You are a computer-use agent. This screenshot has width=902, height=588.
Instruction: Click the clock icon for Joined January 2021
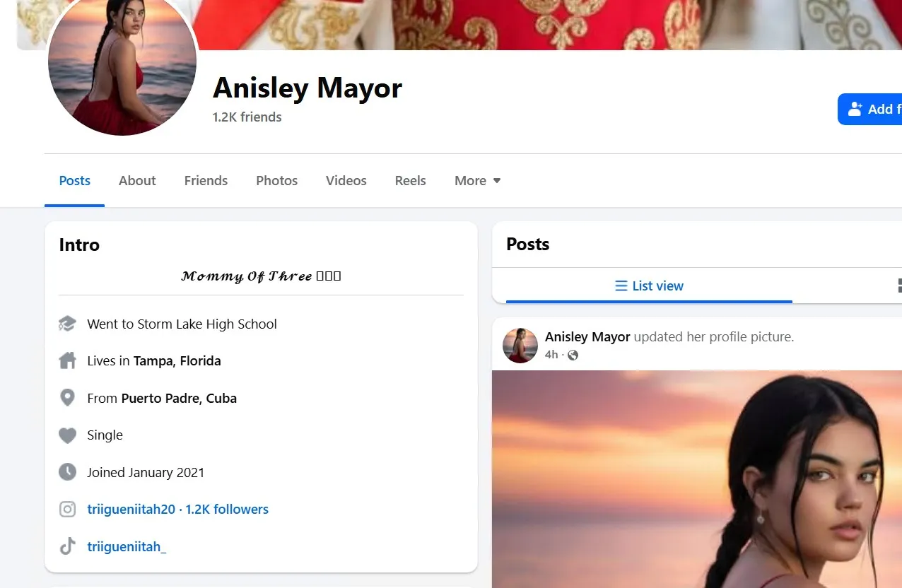point(67,471)
